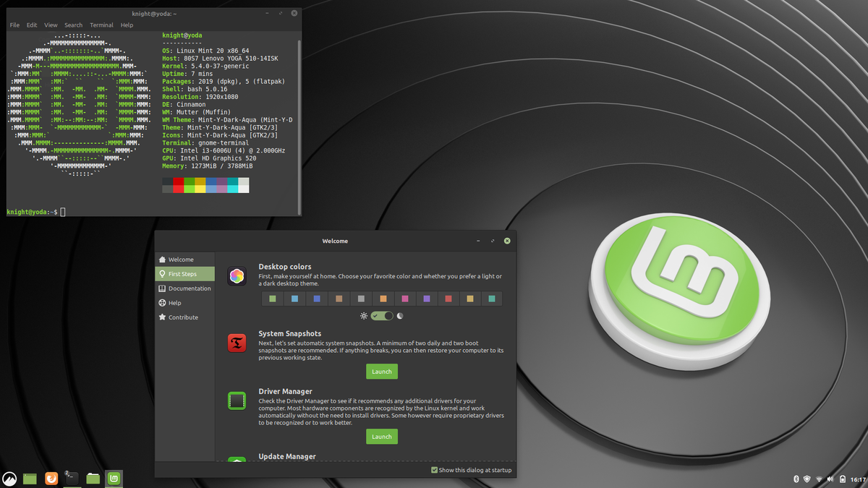Image resolution: width=868 pixels, height=488 pixels.
Task: Open the Firefox browser from the panel
Action: click(51, 478)
